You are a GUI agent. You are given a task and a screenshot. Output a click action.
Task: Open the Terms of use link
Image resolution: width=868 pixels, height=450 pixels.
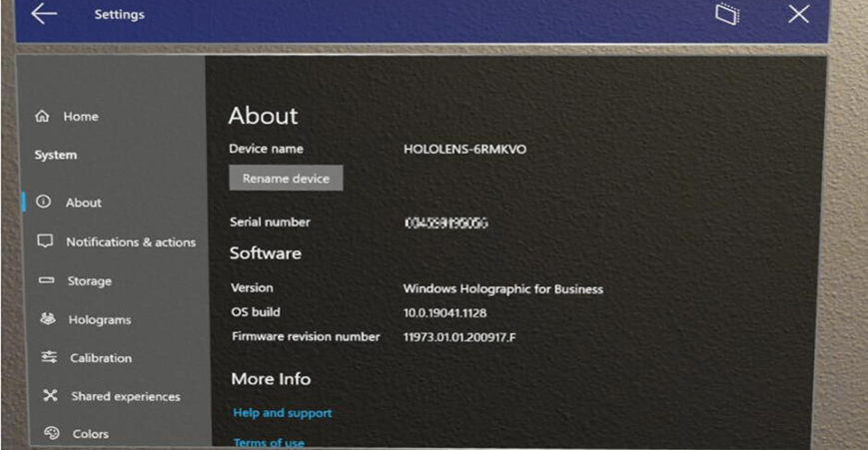268,442
